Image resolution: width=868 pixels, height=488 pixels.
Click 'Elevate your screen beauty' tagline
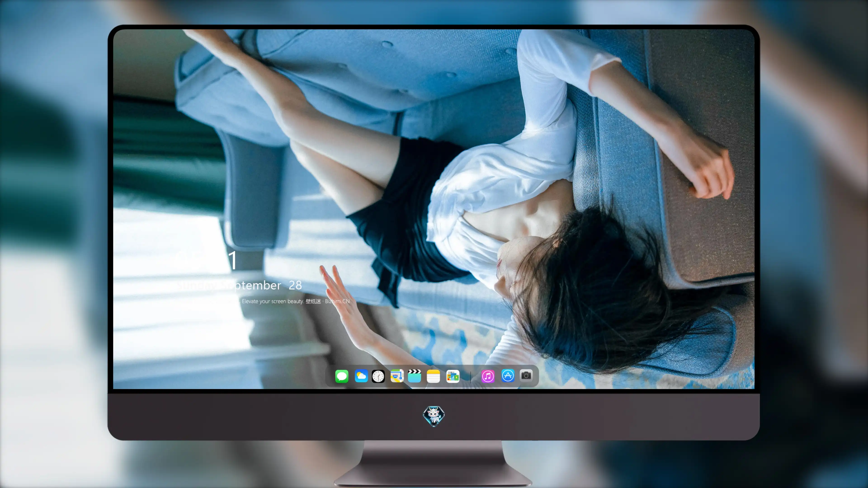click(273, 301)
